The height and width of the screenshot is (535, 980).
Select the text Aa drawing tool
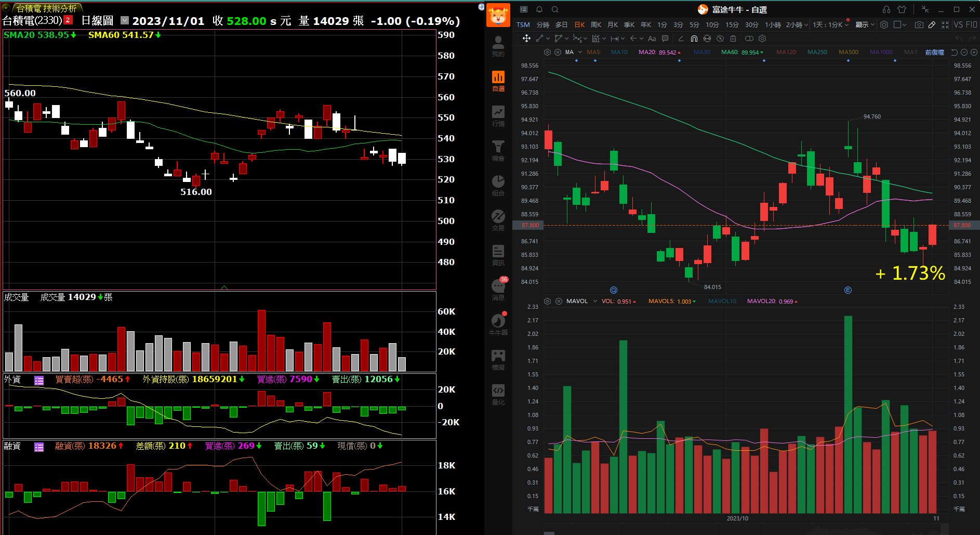pyautogui.click(x=652, y=38)
